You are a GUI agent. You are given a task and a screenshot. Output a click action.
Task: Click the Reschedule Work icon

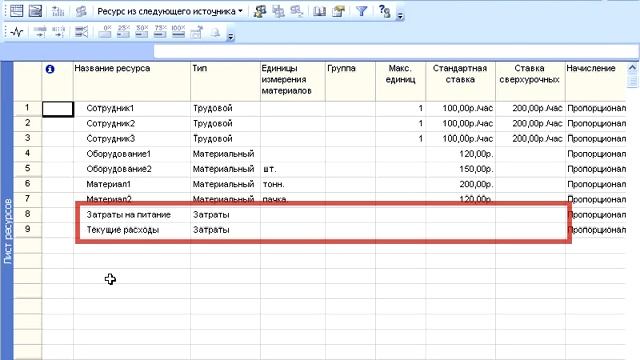[59, 32]
